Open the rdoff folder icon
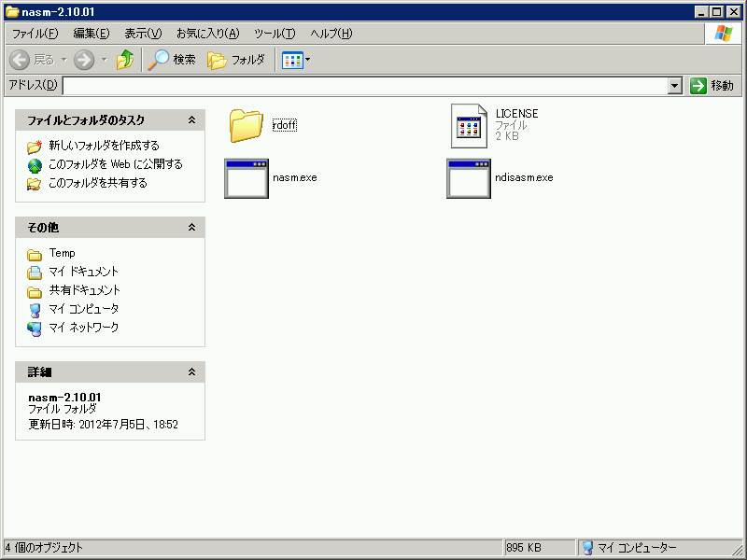The height and width of the screenshot is (560, 747). coord(246,125)
